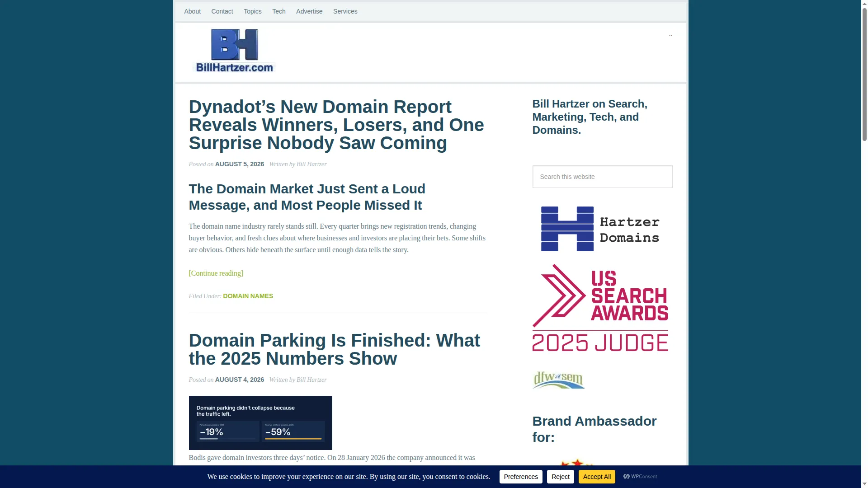
Task: Click the Bill Hartzer author link under Dynadot article
Action: (x=311, y=164)
